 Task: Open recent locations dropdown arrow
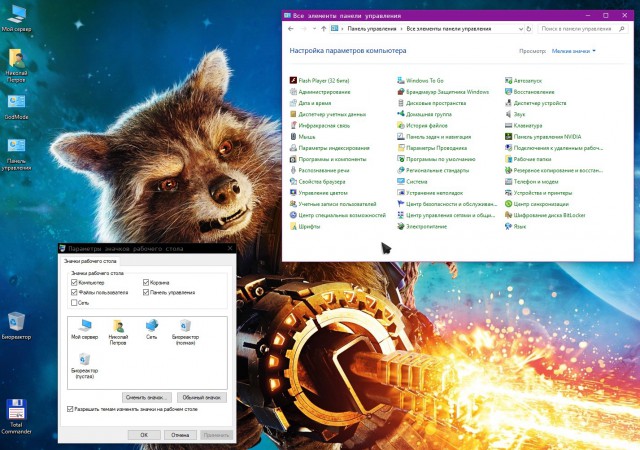[x=314, y=29]
